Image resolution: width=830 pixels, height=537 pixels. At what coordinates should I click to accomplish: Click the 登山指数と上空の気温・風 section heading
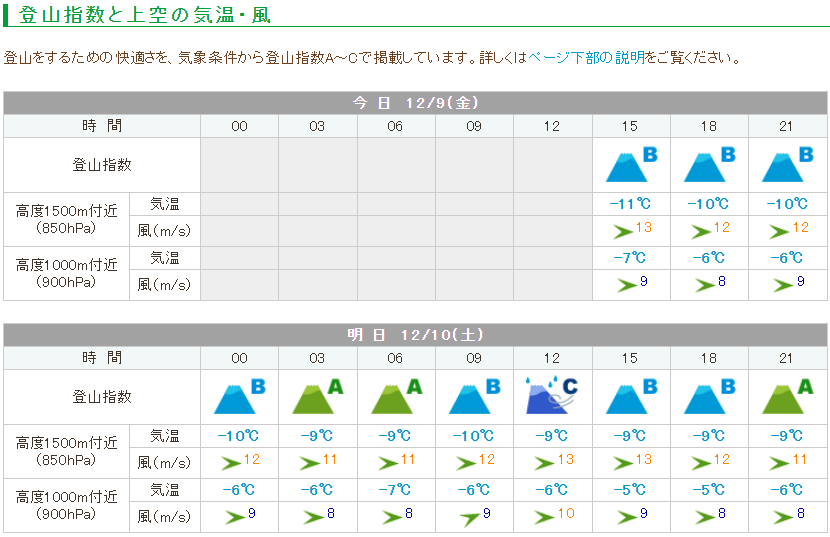144,15
